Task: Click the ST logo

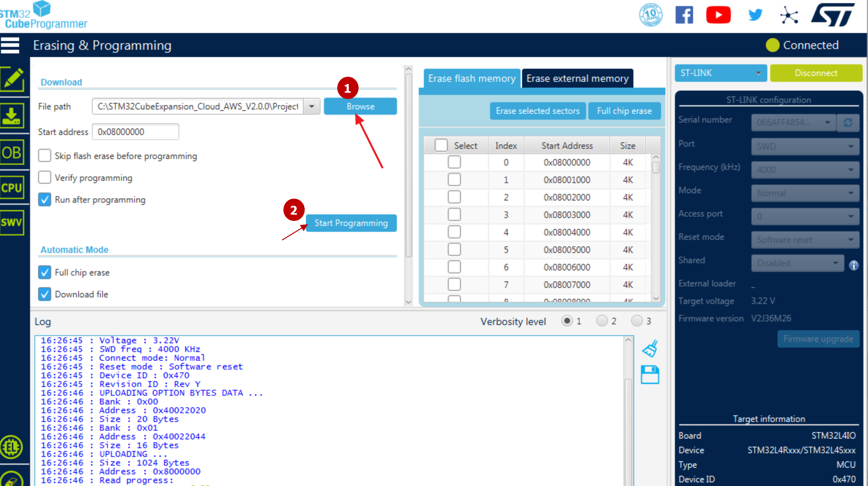Action: [833, 15]
